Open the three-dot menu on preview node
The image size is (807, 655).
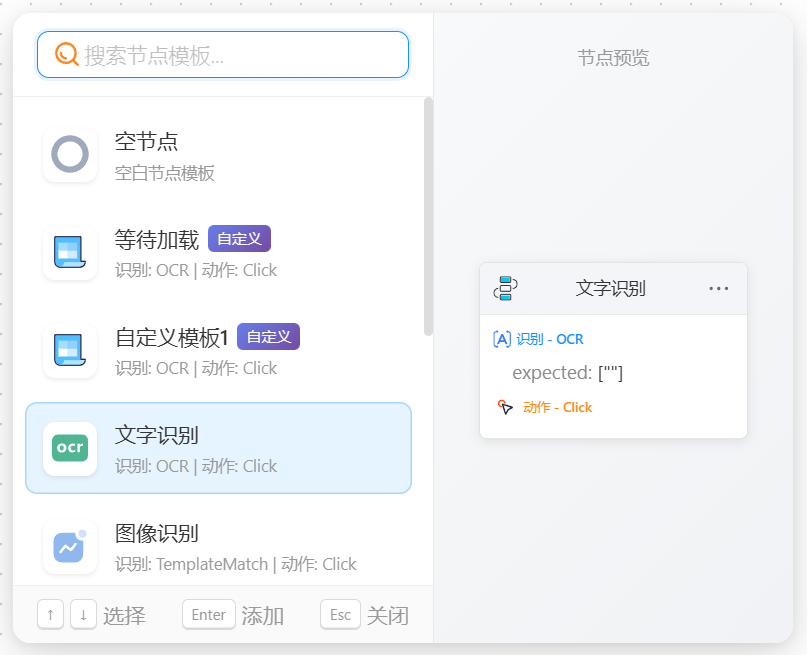718,288
